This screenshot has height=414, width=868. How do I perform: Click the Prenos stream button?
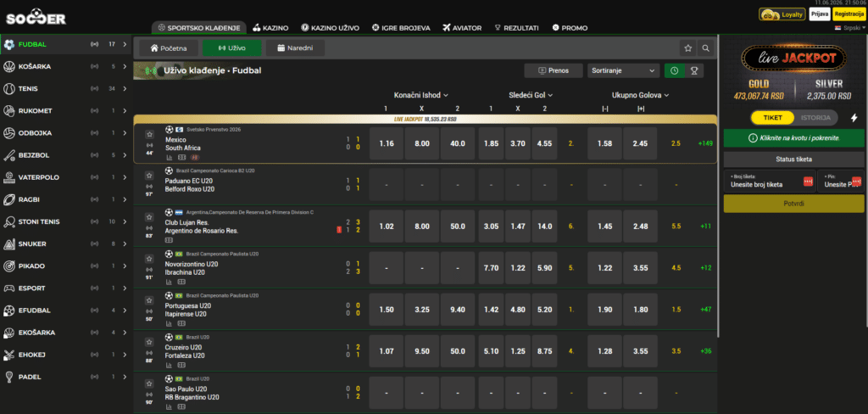(554, 70)
